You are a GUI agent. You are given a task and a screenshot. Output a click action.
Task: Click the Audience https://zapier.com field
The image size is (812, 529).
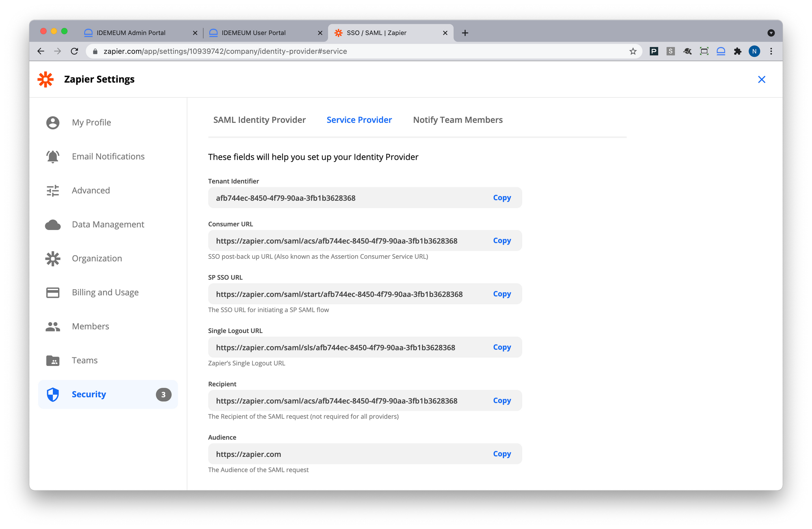point(365,454)
